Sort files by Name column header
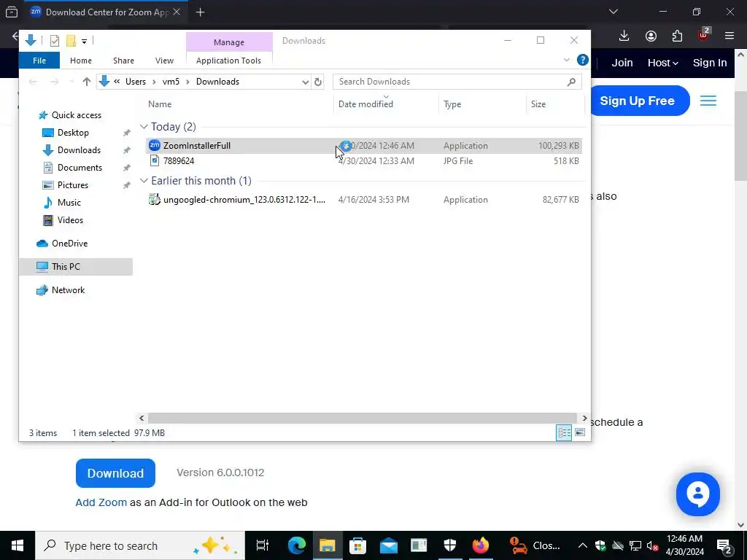The width and height of the screenshot is (747, 560). [x=160, y=104]
